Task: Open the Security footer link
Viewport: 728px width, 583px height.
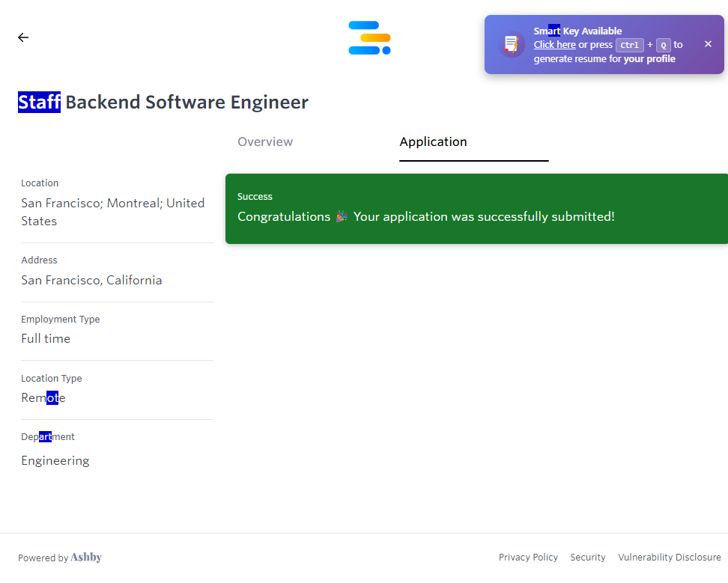Action: (587, 558)
